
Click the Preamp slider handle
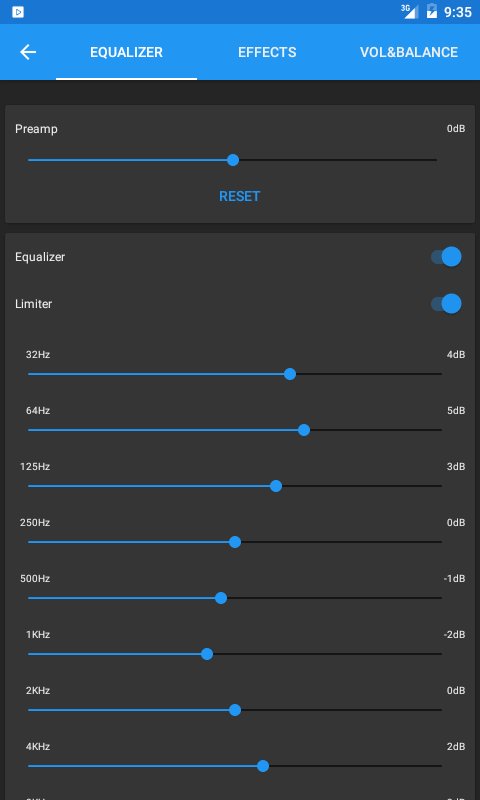[x=233, y=160]
